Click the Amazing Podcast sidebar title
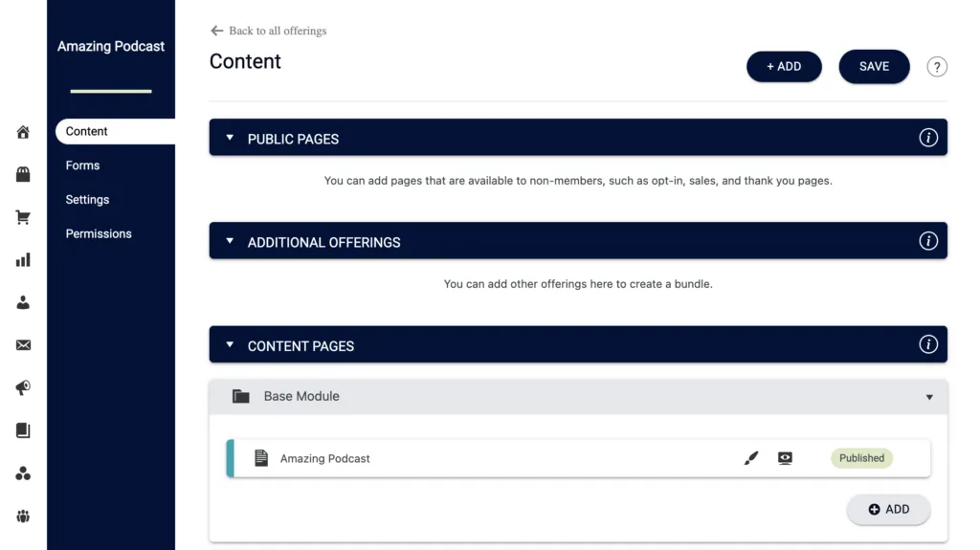 pos(111,46)
